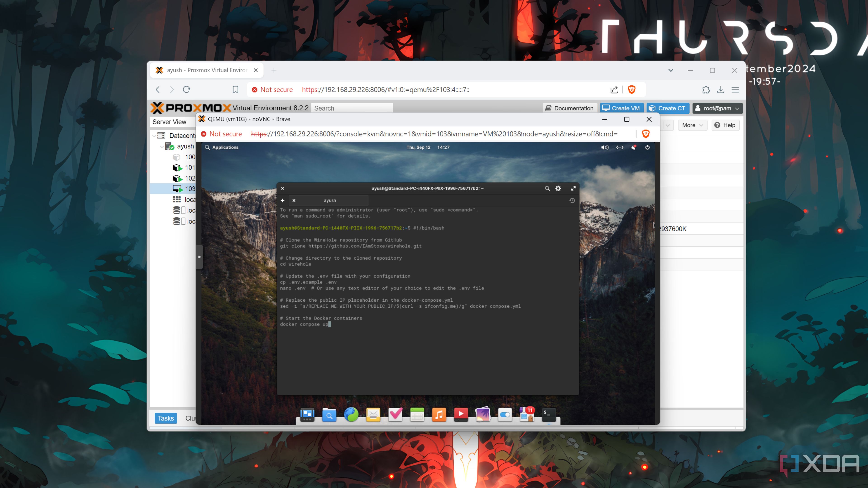Open the Mail app in the dock

pos(373,415)
